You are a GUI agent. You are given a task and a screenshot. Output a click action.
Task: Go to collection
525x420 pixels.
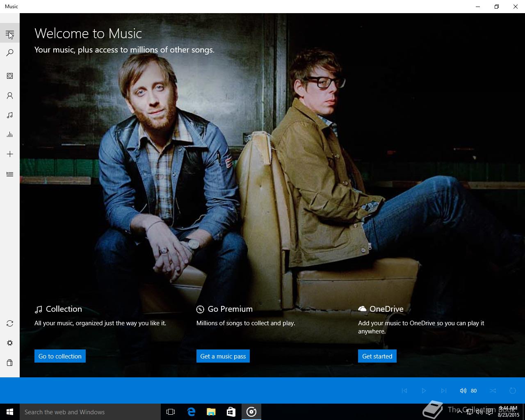60,356
